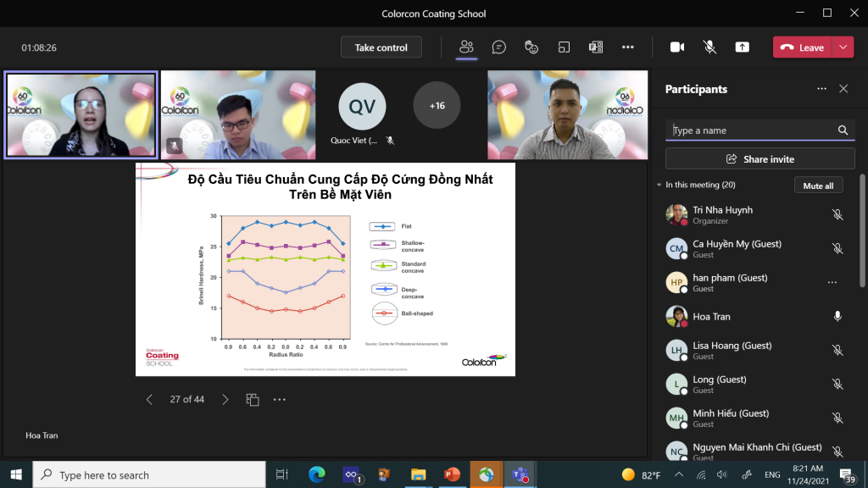
Task: Open the share content tray
Action: coord(742,47)
